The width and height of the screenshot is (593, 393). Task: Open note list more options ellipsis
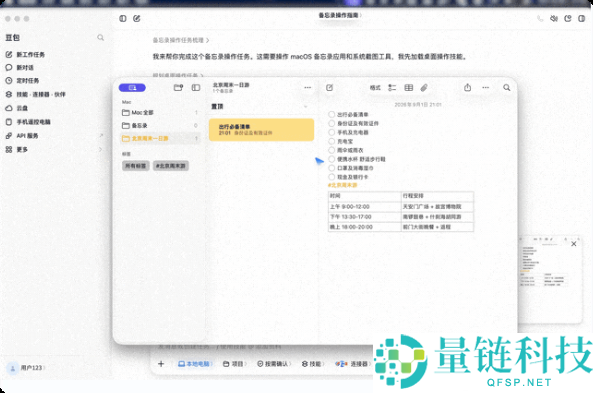(307, 88)
